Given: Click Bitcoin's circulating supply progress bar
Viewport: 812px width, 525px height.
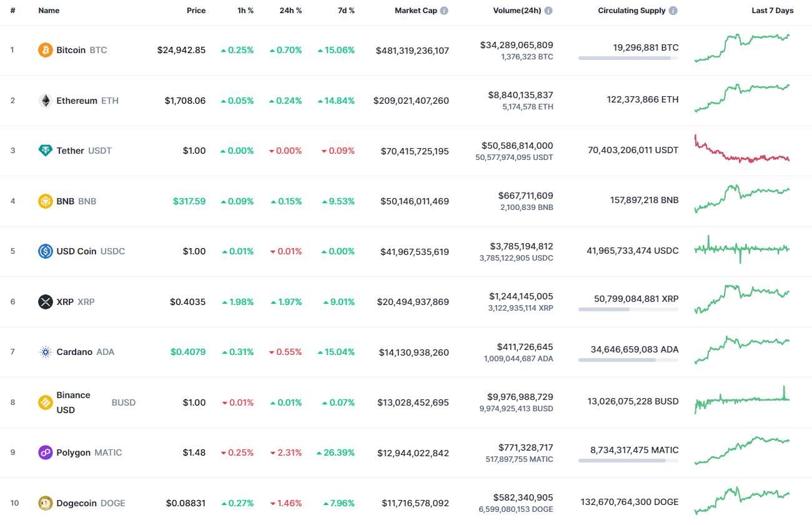Looking at the screenshot, I should pos(628,58).
